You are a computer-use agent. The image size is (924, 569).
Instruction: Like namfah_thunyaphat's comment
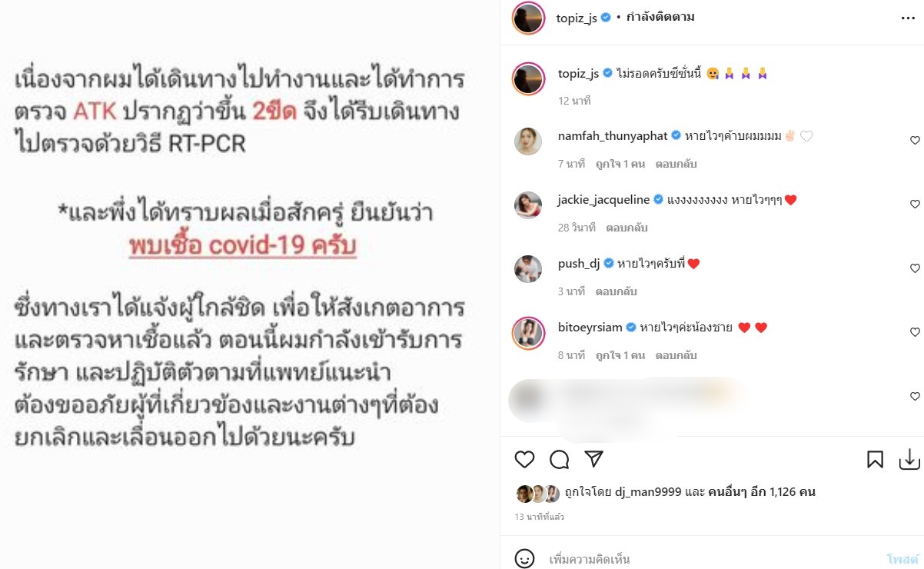915,140
